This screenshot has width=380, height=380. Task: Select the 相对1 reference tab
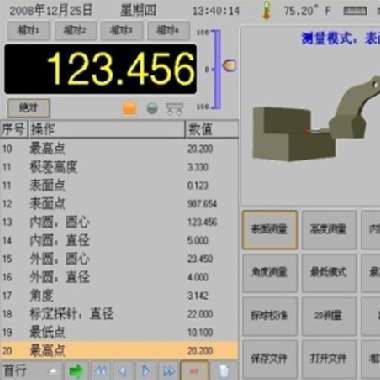coord(29,31)
